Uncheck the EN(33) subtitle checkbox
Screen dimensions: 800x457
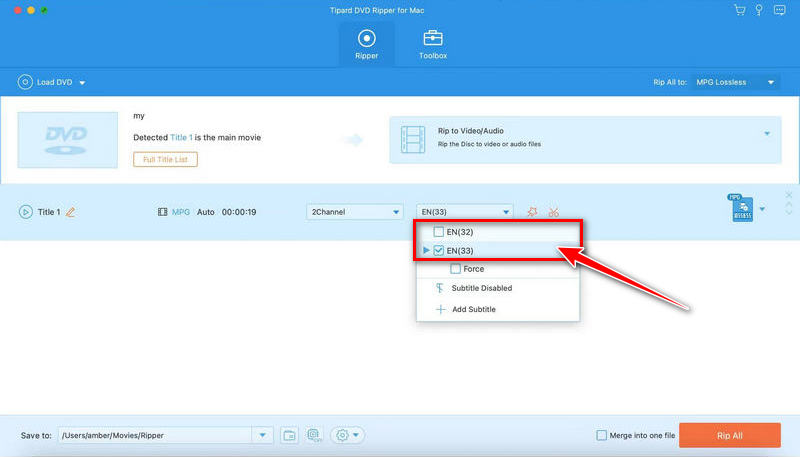click(438, 250)
